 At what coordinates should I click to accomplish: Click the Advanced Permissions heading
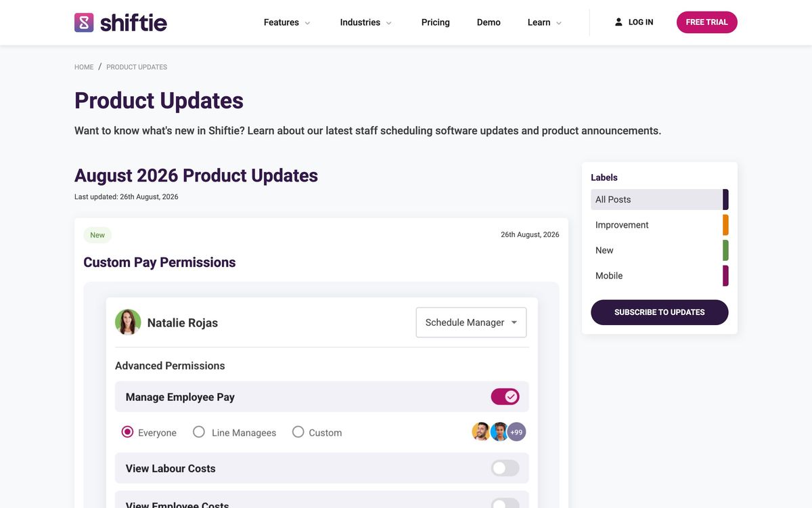point(170,366)
